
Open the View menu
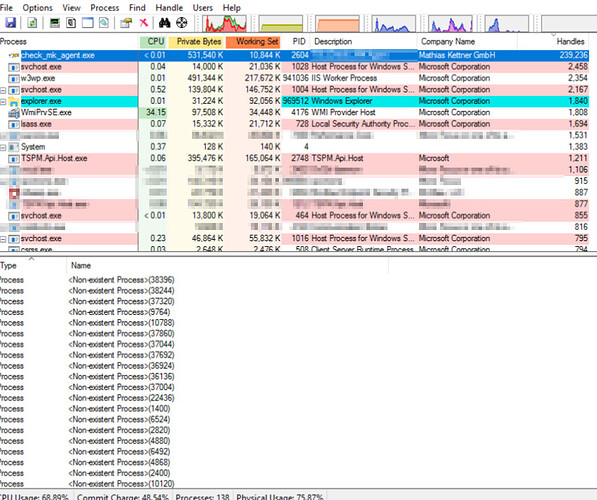pos(72,8)
